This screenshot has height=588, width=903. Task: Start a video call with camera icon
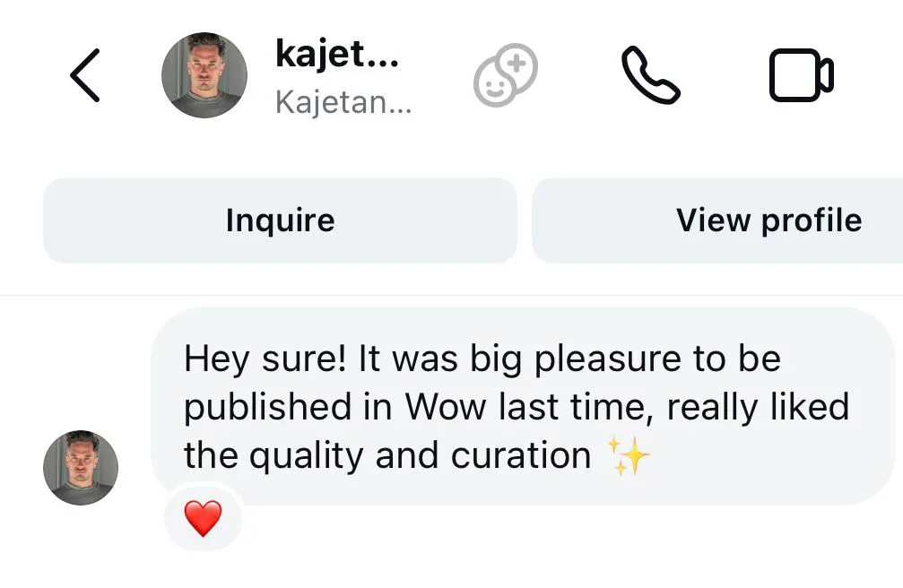coord(801,75)
